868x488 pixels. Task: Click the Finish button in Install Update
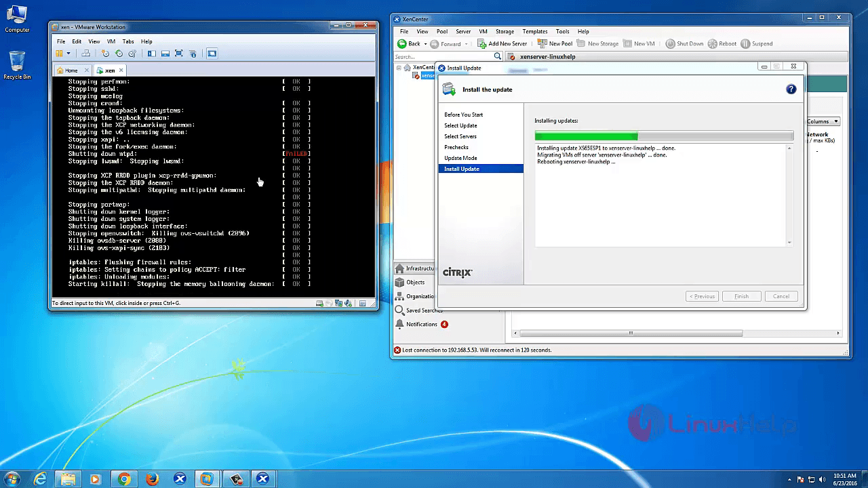[x=741, y=296]
